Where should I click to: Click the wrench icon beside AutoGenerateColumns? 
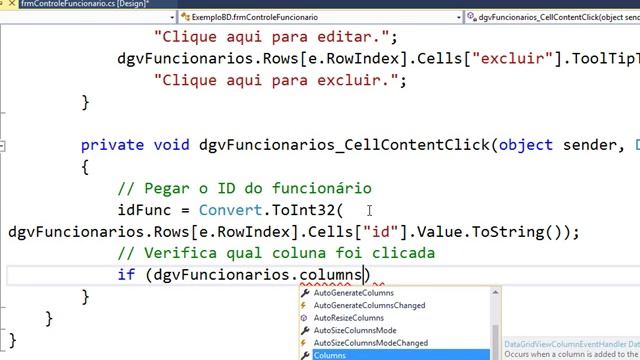click(x=305, y=293)
